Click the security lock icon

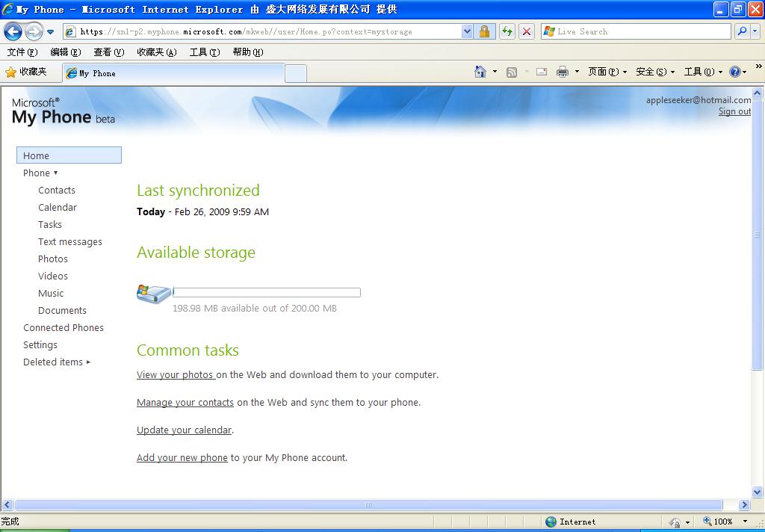point(484,31)
